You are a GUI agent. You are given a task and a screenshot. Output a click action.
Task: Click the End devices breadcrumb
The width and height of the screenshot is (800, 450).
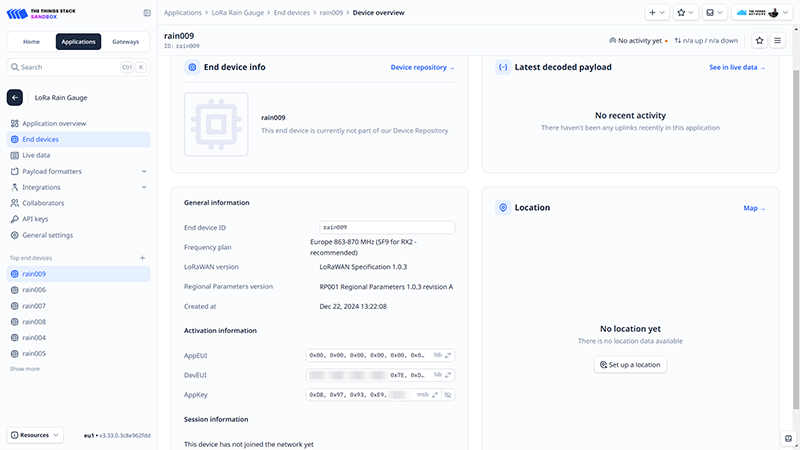(292, 13)
